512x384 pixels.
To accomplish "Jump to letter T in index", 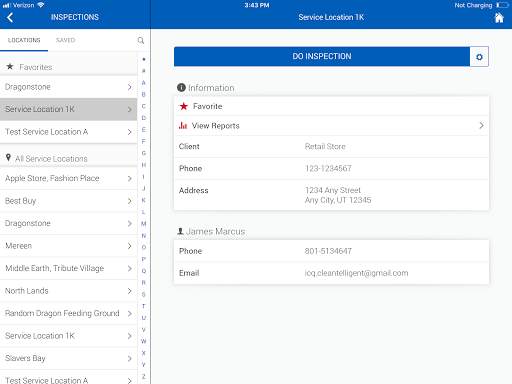I will coord(144,306).
